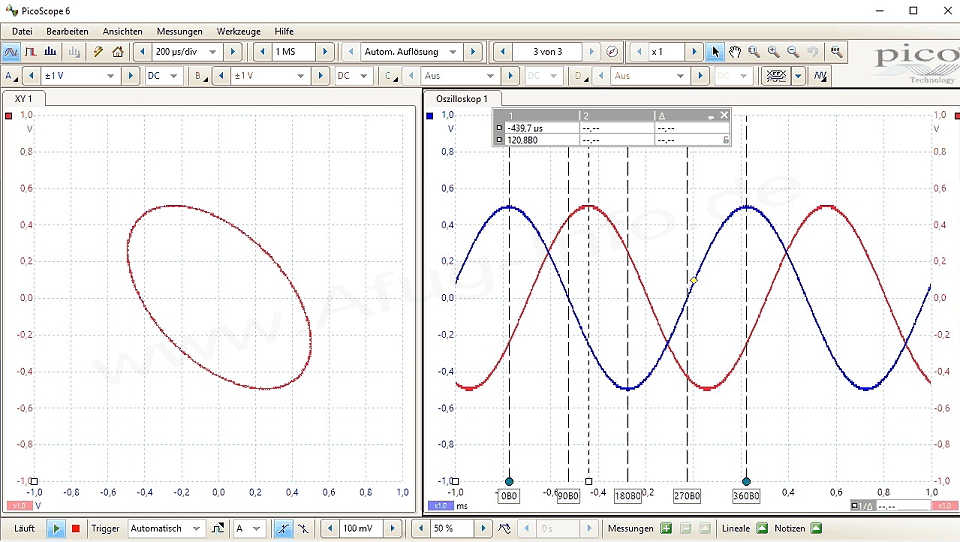This screenshot has width=960, height=542.
Task: Open the Hilfe menu
Action: (283, 31)
